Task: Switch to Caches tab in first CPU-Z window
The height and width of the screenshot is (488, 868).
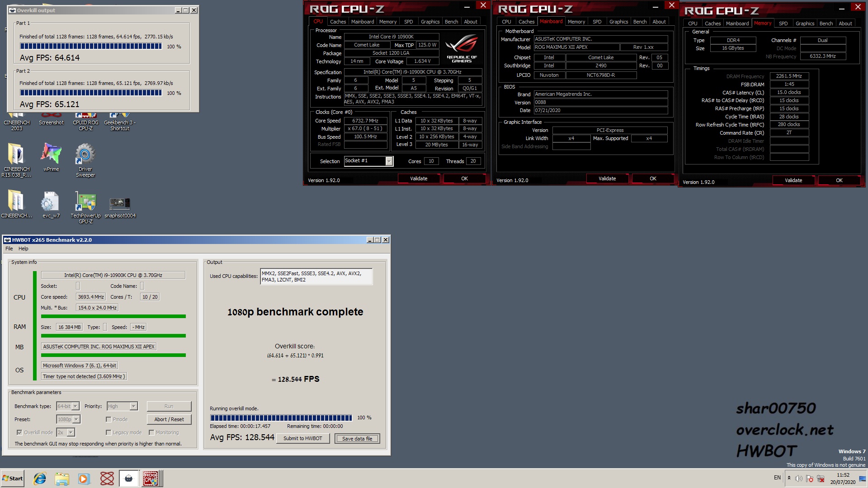Action: pos(338,22)
